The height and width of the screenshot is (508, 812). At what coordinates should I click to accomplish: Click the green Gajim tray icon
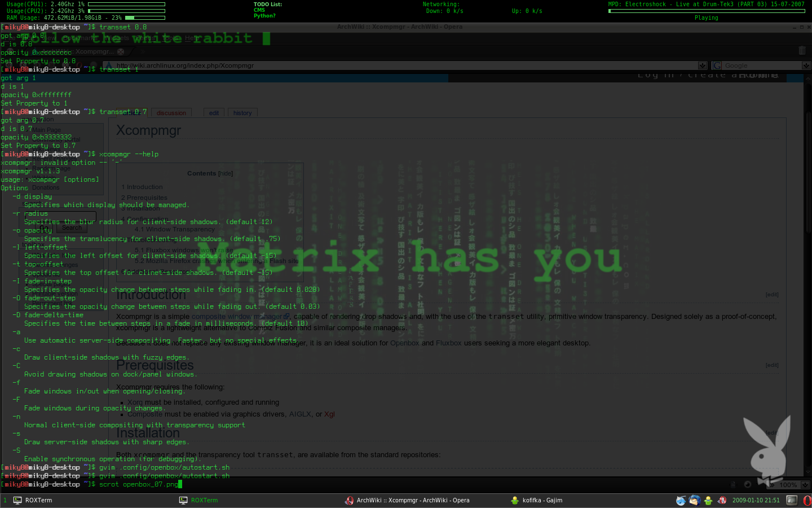click(x=708, y=500)
